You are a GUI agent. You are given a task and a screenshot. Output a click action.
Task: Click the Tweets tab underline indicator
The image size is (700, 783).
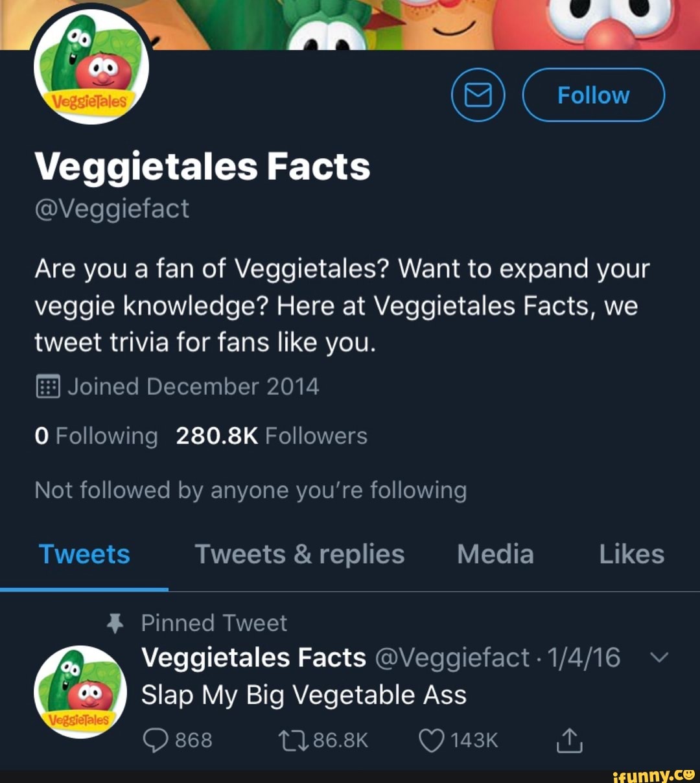tap(84, 589)
